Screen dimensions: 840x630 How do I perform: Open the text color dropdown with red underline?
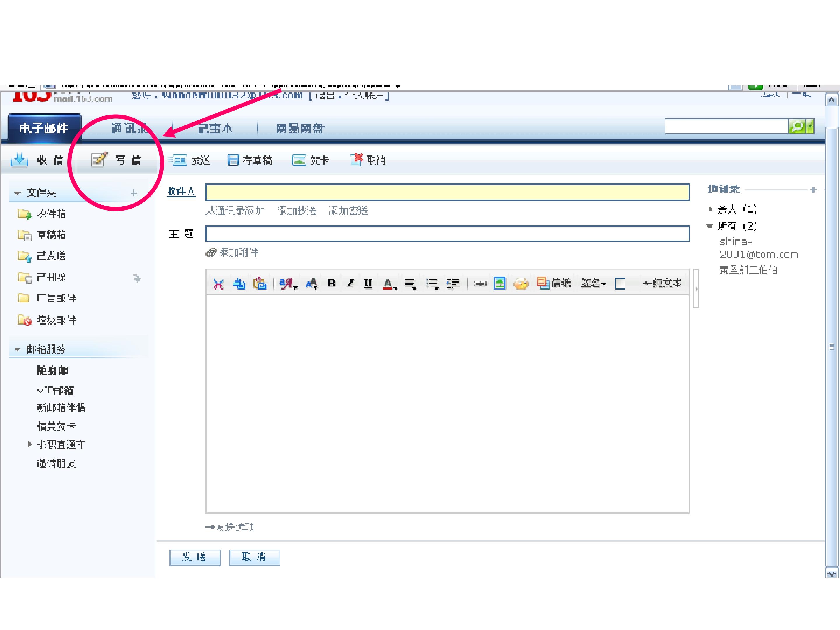(x=390, y=284)
